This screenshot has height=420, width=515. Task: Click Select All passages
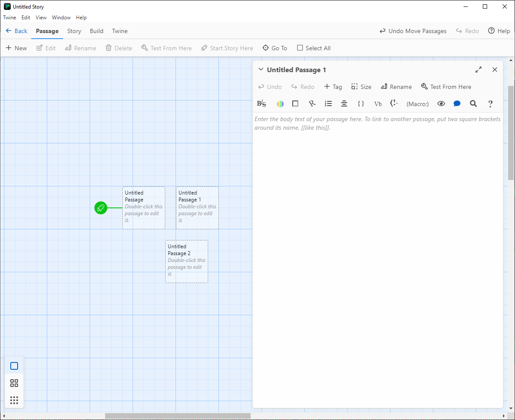(x=314, y=48)
